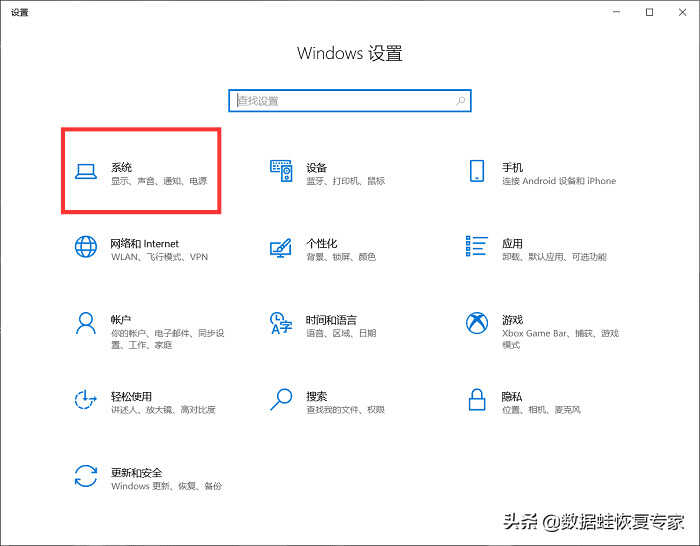Open the 隐私 settings title
The height and width of the screenshot is (546, 700).
click(x=512, y=396)
